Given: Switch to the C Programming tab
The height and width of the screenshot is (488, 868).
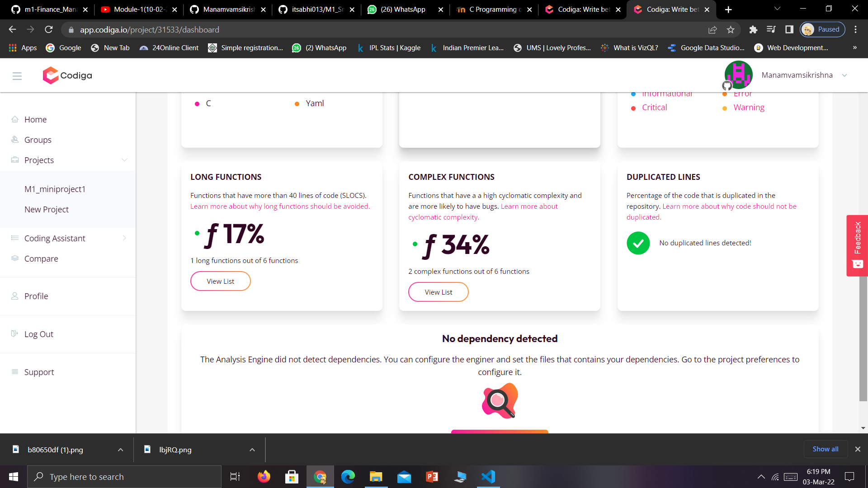Looking at the screenshot, I should point(494,9).
